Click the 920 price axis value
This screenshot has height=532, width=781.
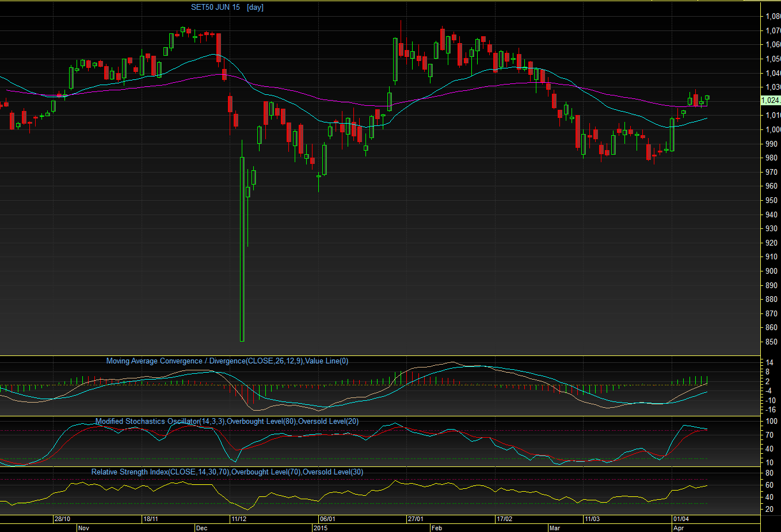[771, 243]
